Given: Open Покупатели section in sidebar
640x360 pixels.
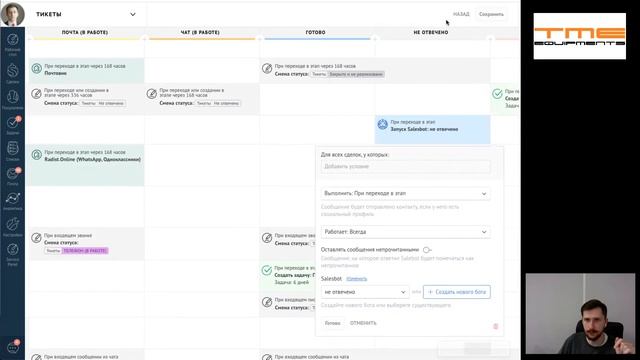Looking at the screenshot, I should [x=13, y=100].
